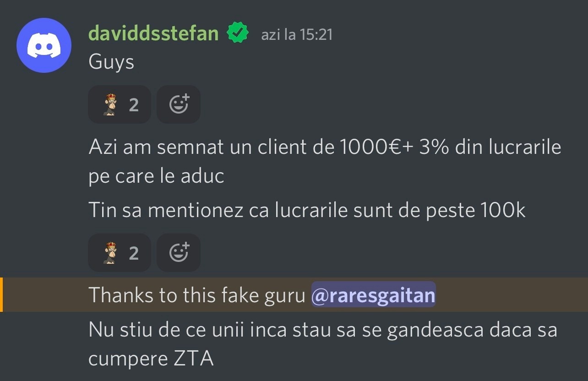This screenshot has height=381, width=588.
Task: Select the Guys message text
Action: click(x=111, y=62)
